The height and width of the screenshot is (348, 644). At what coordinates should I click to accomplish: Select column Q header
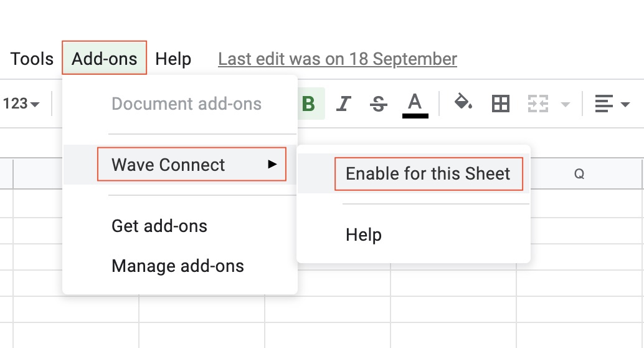[x=579, y=174]
